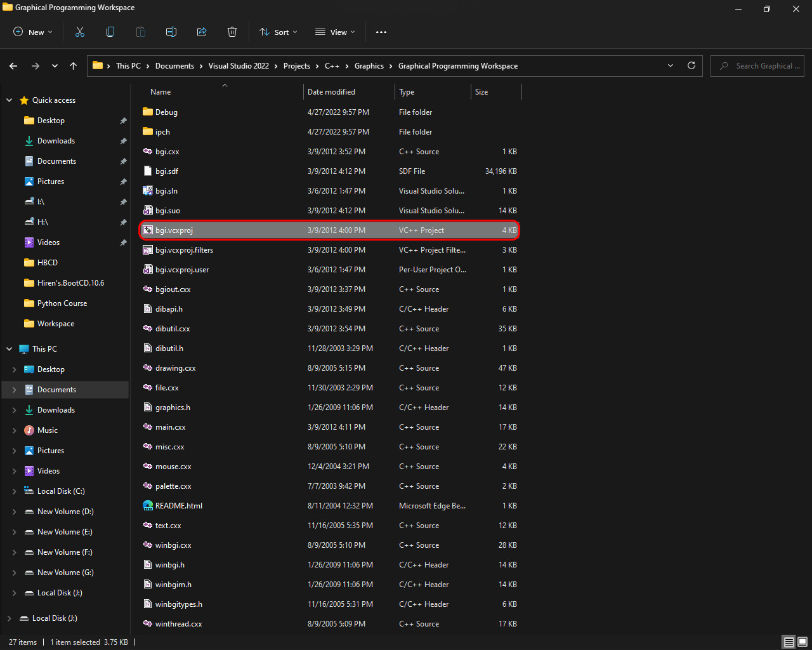812x650 pixels.
Task: Expand the Documents node under This PC
Action: [15, 390]
